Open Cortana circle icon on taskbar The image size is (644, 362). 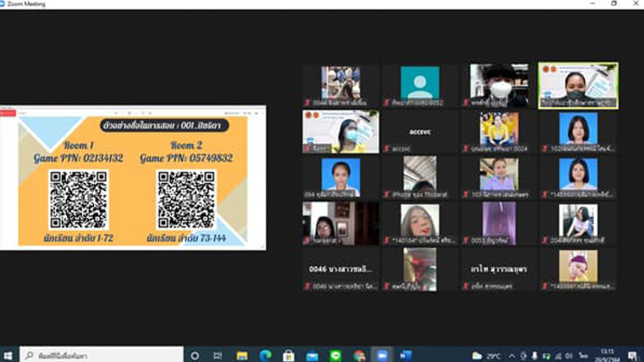pyautogui.click(x=195, y=355)
